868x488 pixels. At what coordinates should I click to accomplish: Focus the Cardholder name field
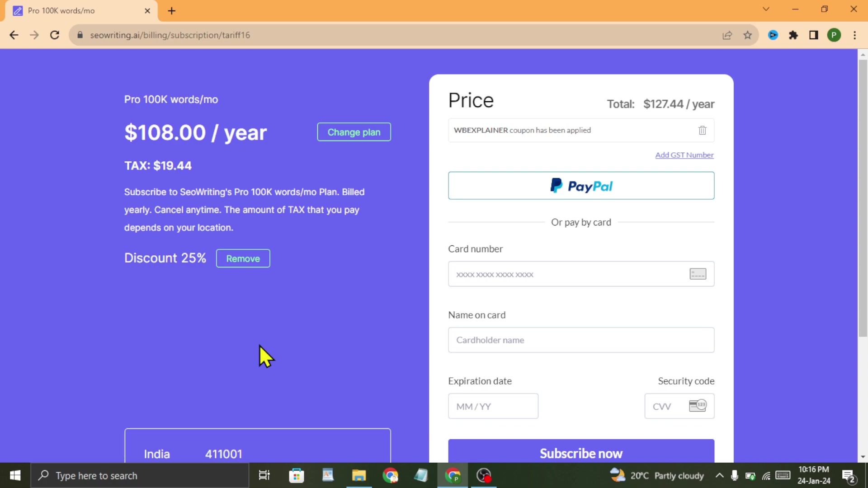[581, 340]
